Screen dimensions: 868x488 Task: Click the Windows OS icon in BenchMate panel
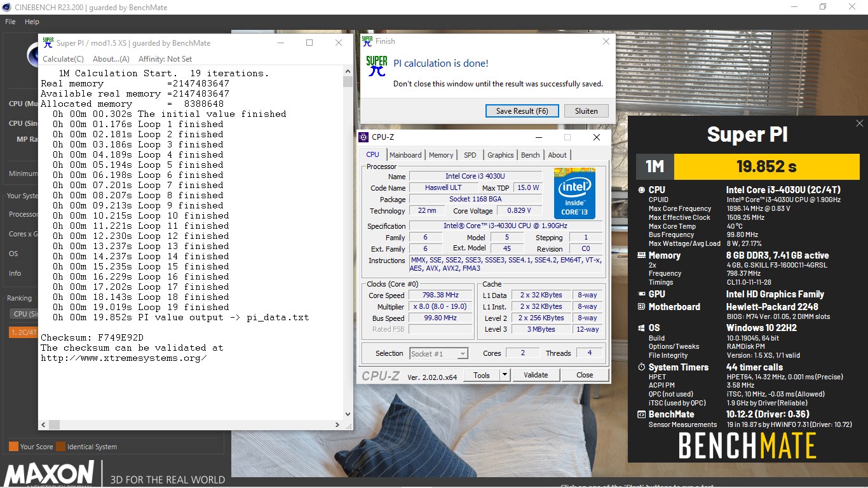(641, 328)
